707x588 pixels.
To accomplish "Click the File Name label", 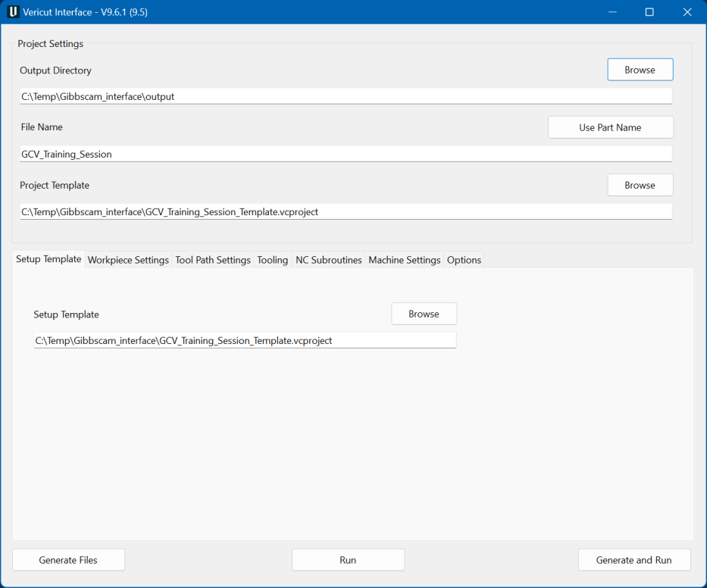I will coord(42,127).
